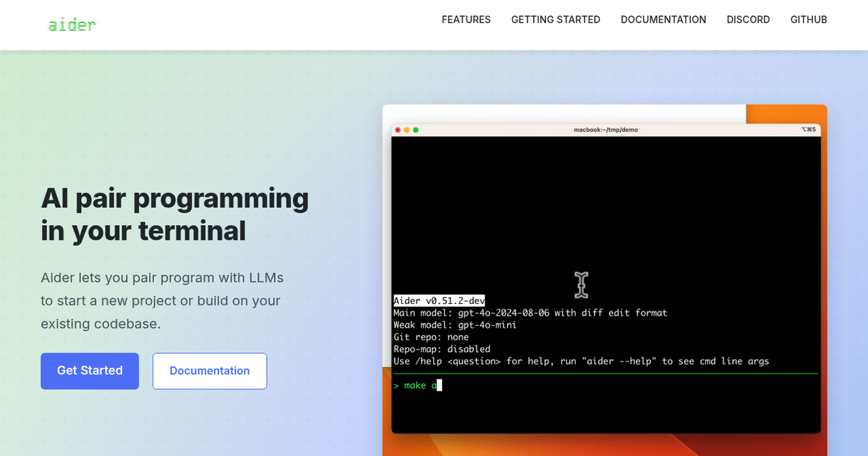Open DOCUMENTATION in the top nav
Image resolution: width=868 pixels, height=456 pixels.
click(x=663, y=20)
